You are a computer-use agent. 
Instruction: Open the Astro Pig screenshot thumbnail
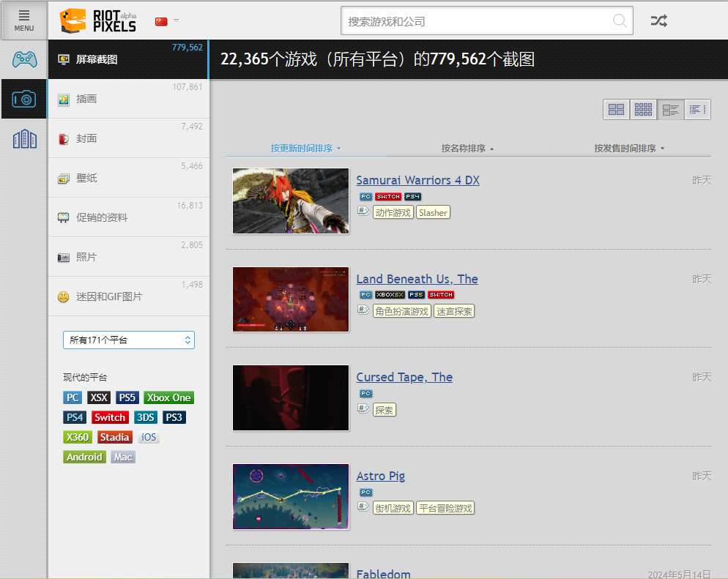(291, 496)
